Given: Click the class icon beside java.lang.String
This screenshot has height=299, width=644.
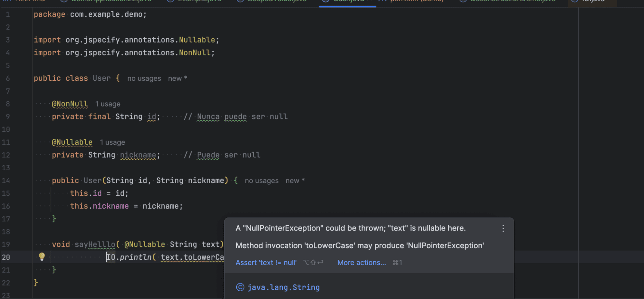Looking at the screenshot, I should 240,287.
